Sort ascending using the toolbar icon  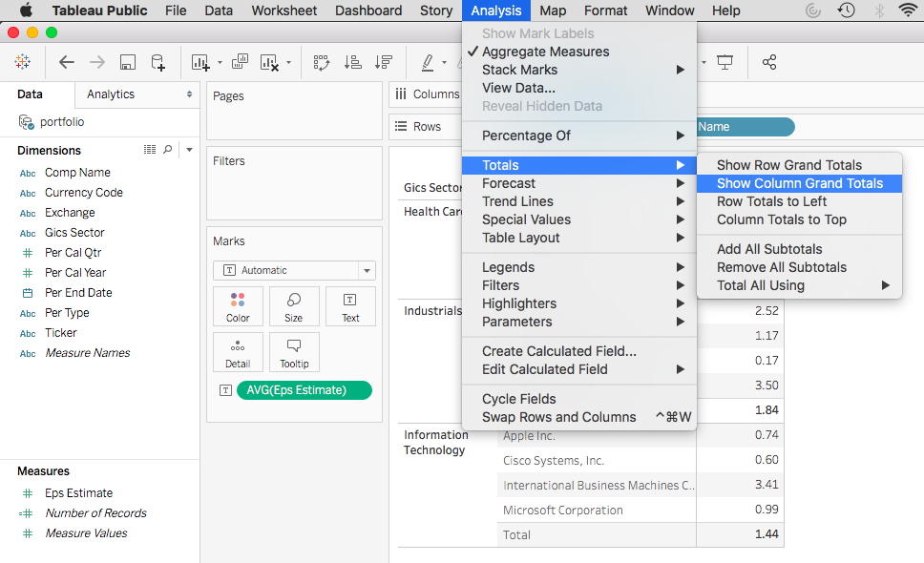pos(353,62)
